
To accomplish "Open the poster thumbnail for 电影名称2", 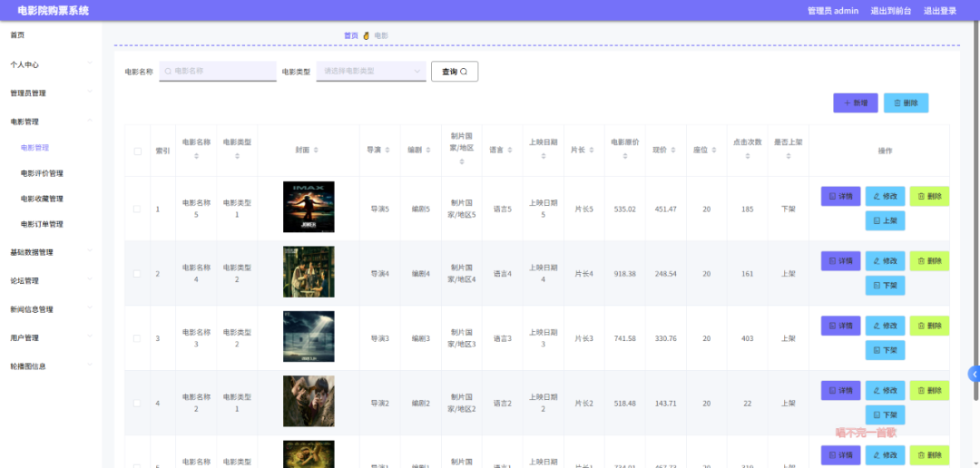I will tap(309, 401).
